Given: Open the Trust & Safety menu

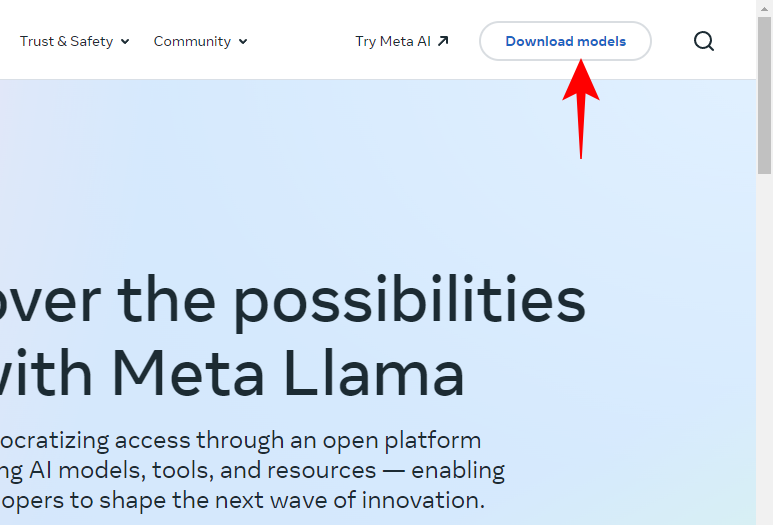Looking at the screenshot, I should click(66, 41).
